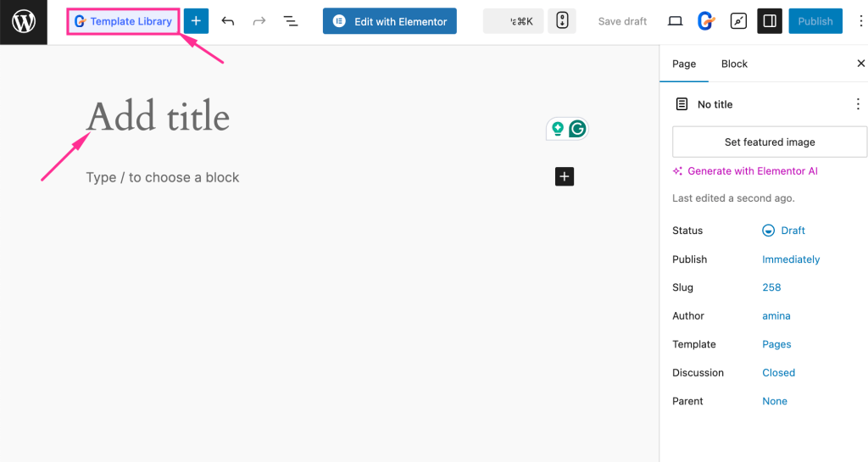Toggle the settings sidebar panel
The height and width of the screenshot is (462, 868).
(770, 21)
